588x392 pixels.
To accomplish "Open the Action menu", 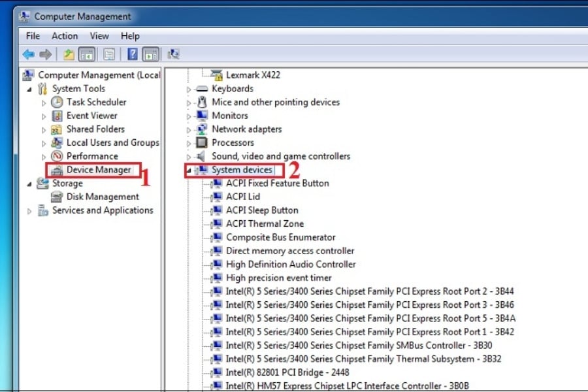I will pyautogui.click(x=65, y=36).
